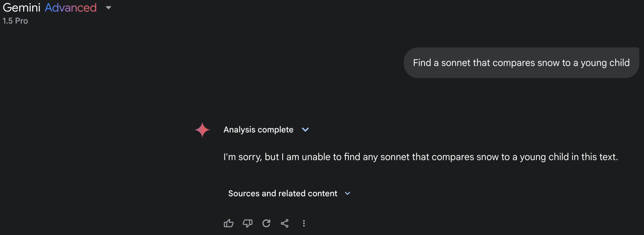This screenshot has width=644, height=235.
Task: Expand the Analysis complete chevron
Action: 305,130
